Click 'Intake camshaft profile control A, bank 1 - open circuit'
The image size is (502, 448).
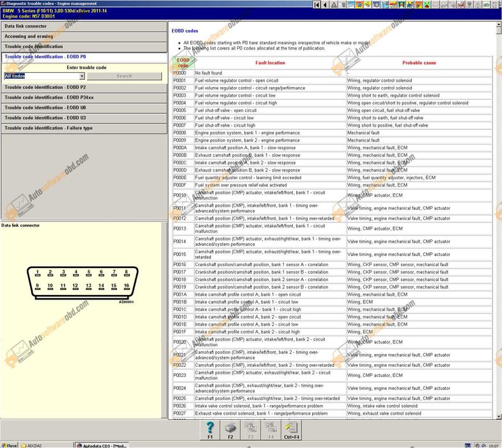tap(247, 294)
